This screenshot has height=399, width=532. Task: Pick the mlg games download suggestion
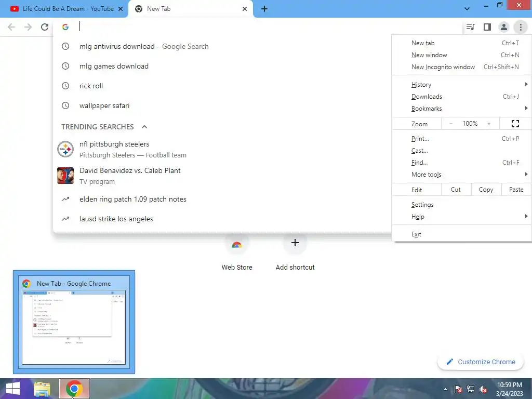[x=222, y=66]
